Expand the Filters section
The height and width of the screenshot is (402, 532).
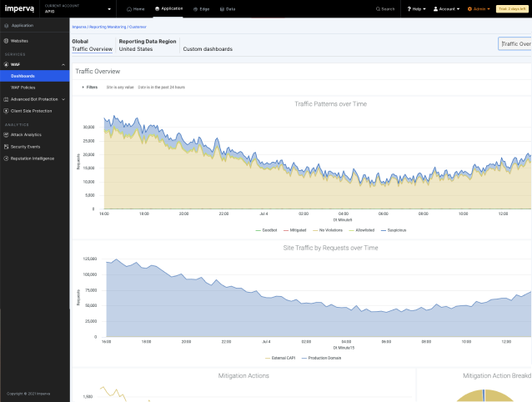point(89,87)
